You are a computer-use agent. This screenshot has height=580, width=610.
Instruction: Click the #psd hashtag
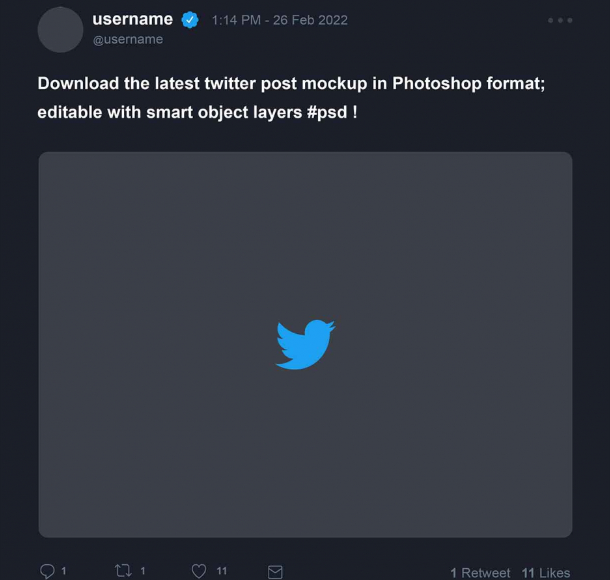[x=327, y=112]
